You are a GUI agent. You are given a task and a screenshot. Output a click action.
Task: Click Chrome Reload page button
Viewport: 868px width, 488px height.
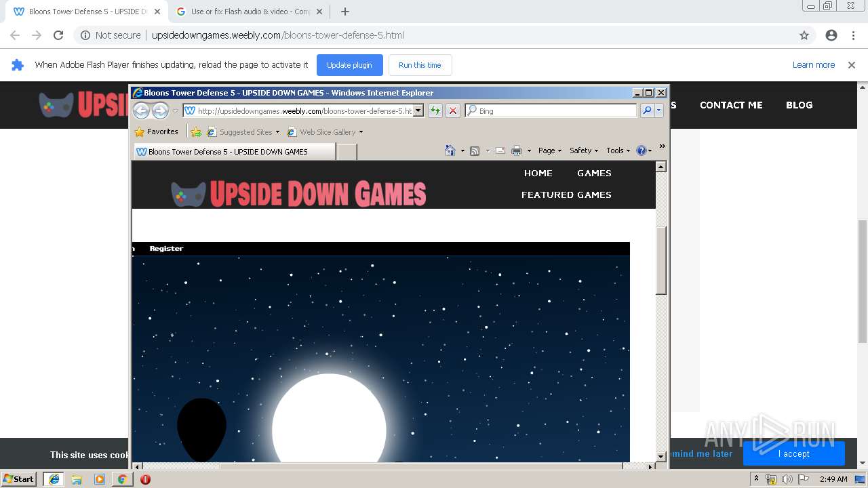click(58, 35)
